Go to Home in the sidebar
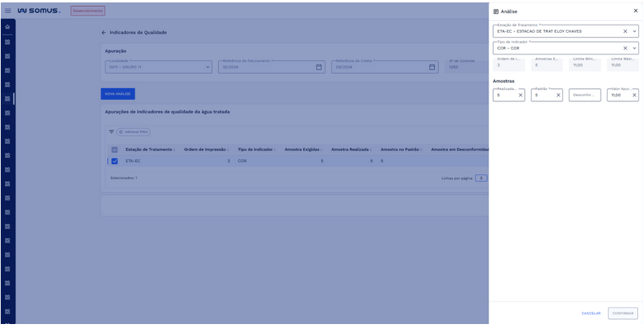This screenshot has height=327, width=644. [7, 27]
